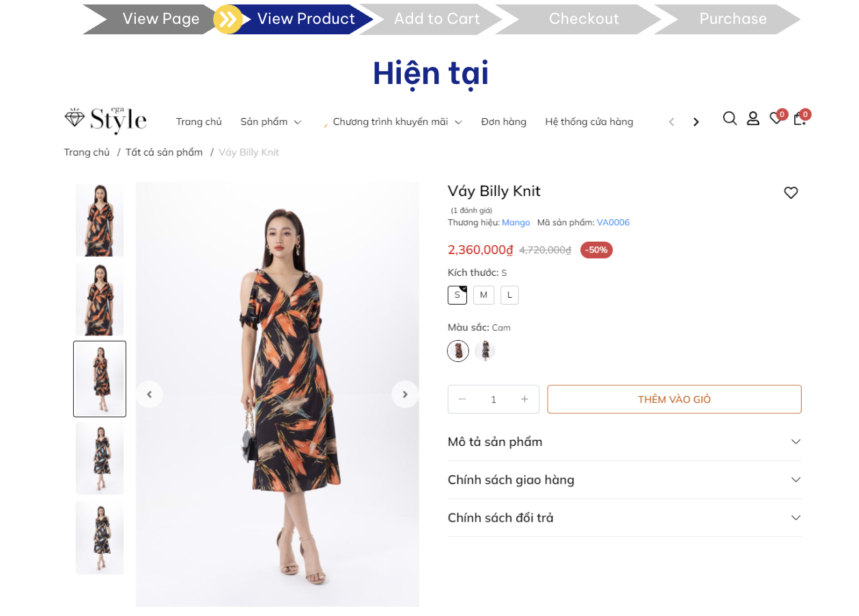Open Sản phẩm dropdown menu
Screen dimensions: 859x616
click(x=270, y=122)
